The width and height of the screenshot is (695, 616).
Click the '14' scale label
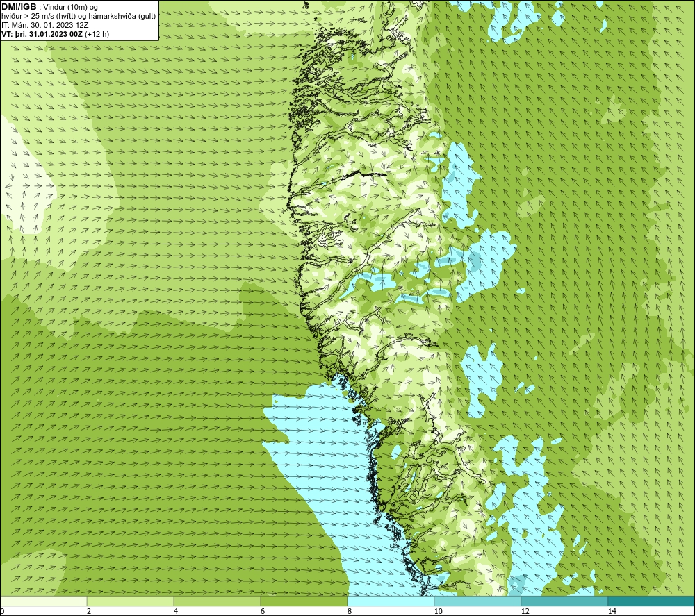612,611
